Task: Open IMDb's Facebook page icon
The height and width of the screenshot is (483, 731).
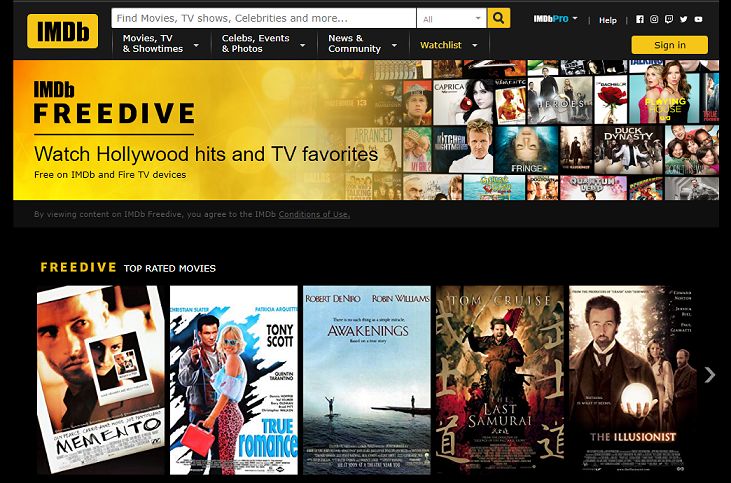Action: click(x=640, y=19)
